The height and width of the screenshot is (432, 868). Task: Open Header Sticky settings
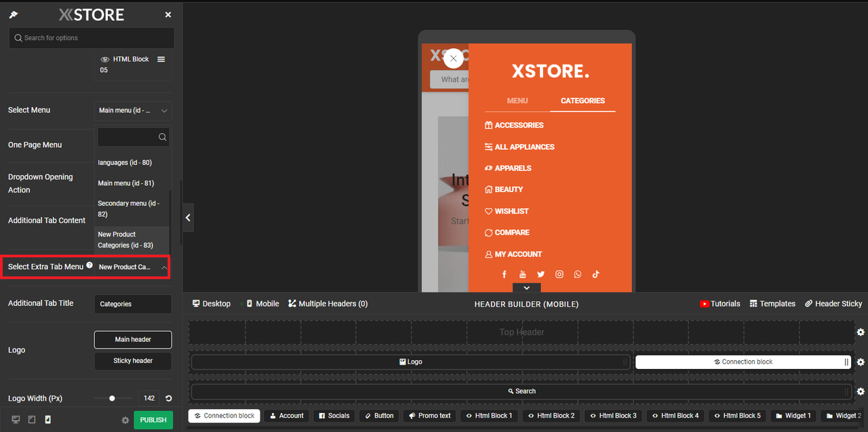tap(833, 304)
